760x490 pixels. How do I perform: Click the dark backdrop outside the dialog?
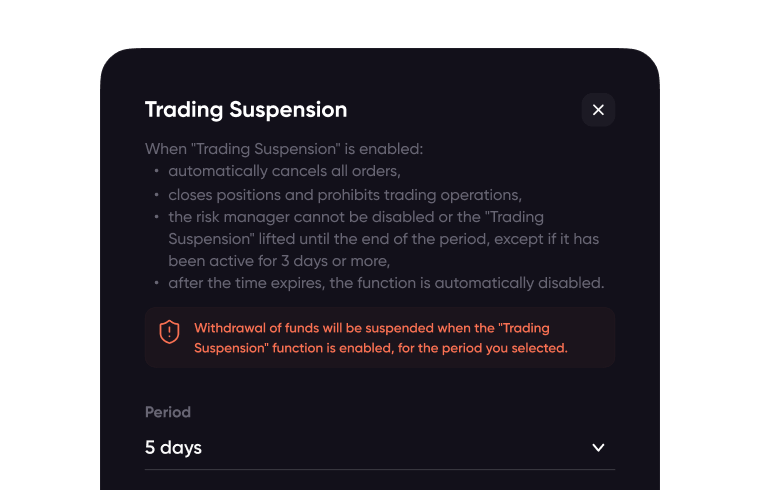click(50, 250)
